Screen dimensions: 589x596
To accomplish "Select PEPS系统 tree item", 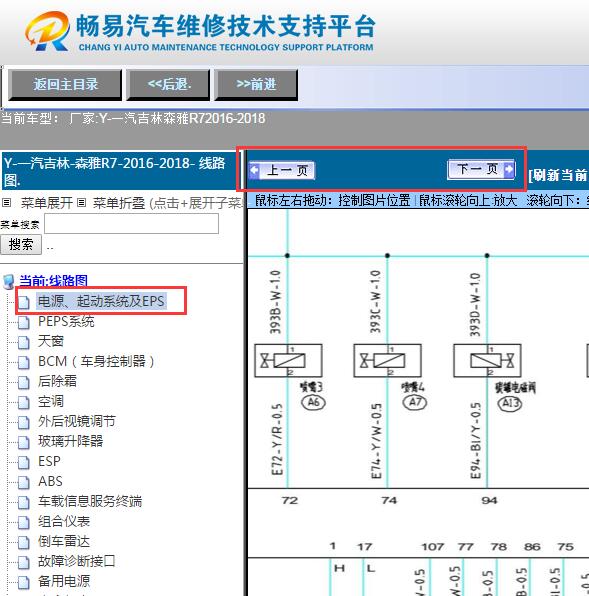I will point(66,321).
